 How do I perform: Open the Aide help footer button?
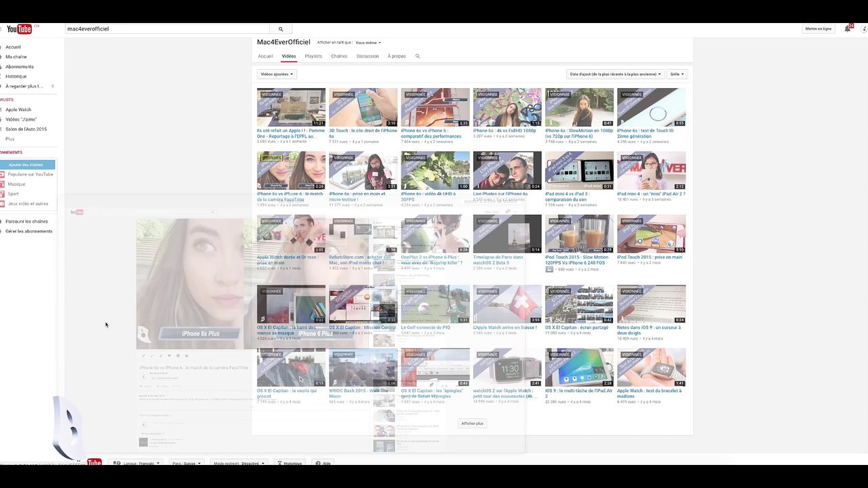323,464
